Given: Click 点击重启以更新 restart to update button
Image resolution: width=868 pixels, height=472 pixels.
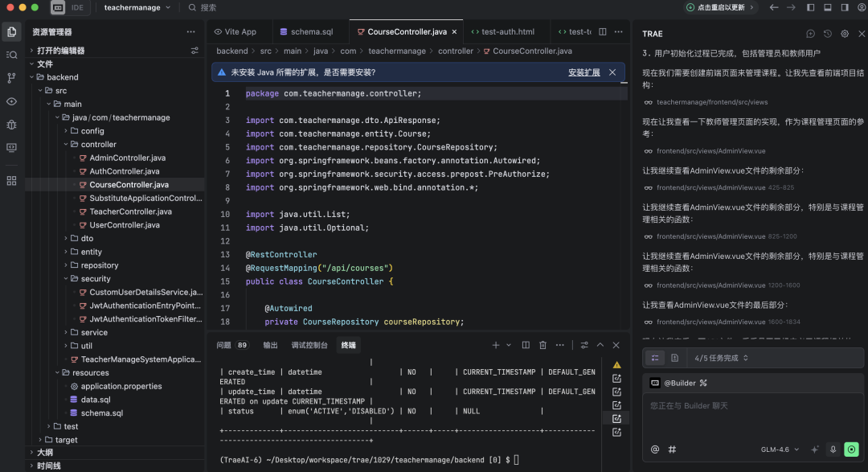Looking at the screenshot, I should click(x=720, y=8).
